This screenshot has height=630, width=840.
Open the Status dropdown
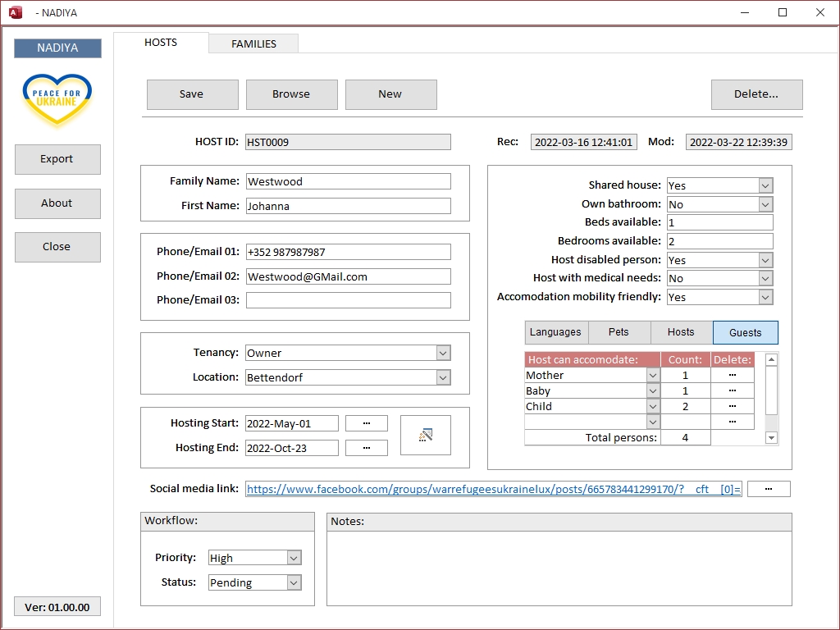pos(294,582)
